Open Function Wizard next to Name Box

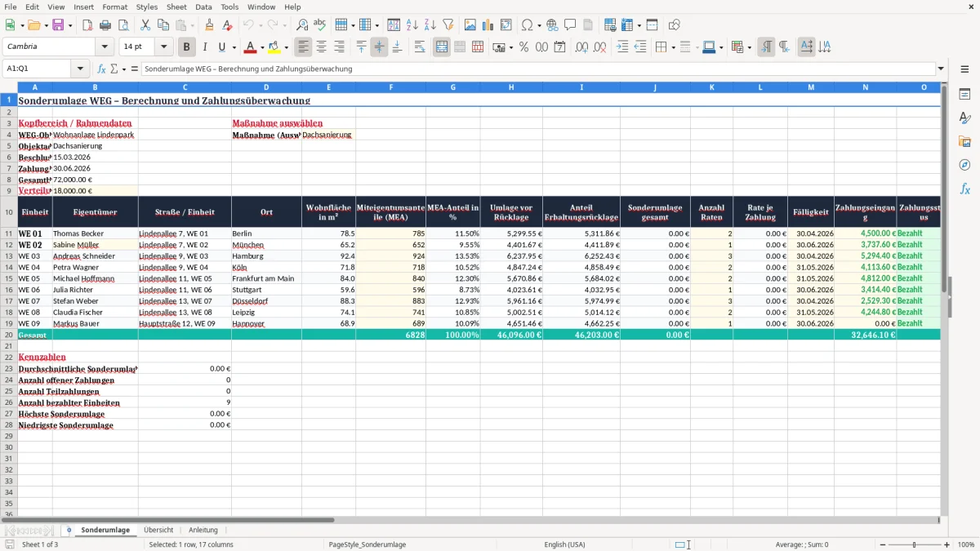(x=102, y=69)
